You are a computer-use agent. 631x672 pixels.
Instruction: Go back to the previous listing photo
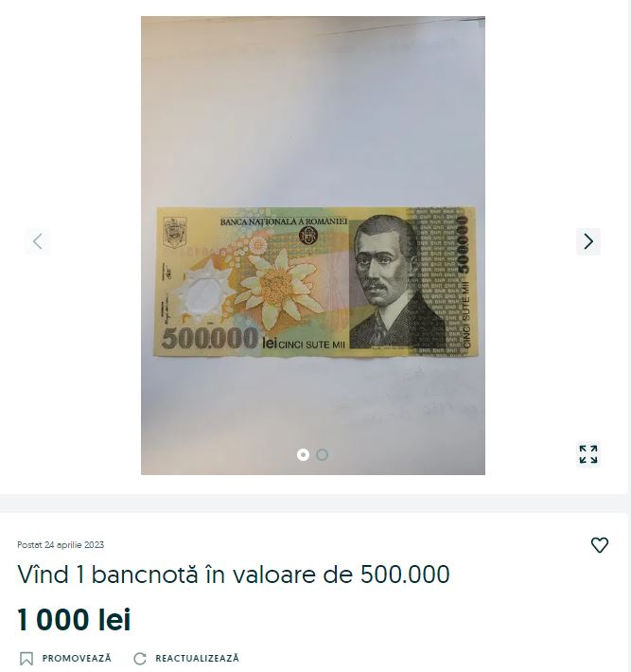click(x=38, y=241)
